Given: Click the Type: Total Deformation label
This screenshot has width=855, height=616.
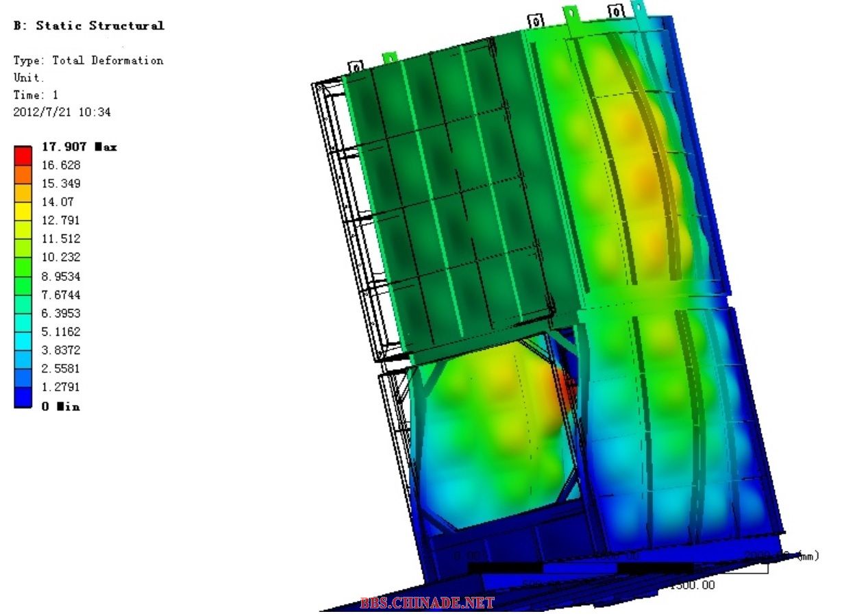Looking at the screenshot, I should point(88,60).
